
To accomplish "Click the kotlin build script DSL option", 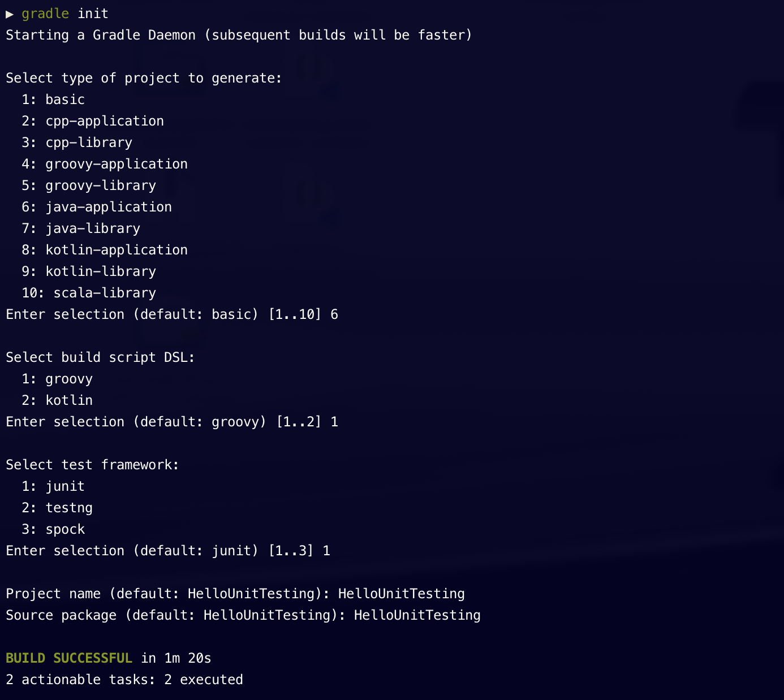I will (57, 400).
